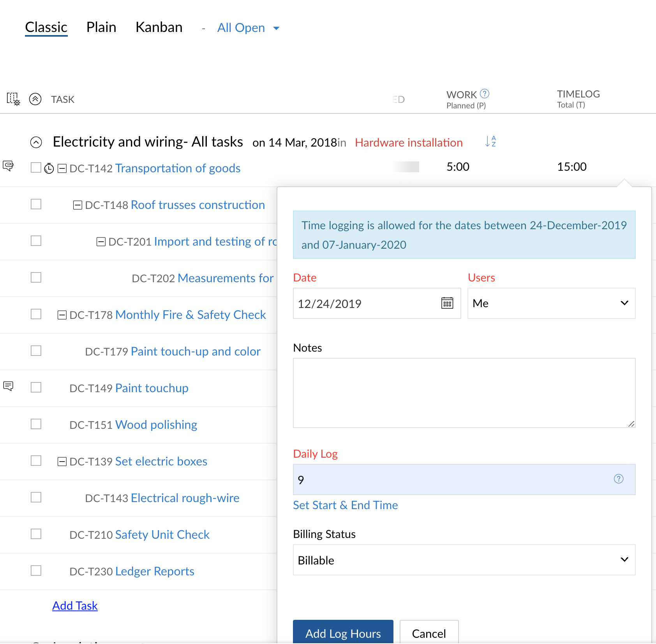Open the date picker calendar icon
Image resolution: width=656 pixels, height=644 pixels.
pos(447,303)
